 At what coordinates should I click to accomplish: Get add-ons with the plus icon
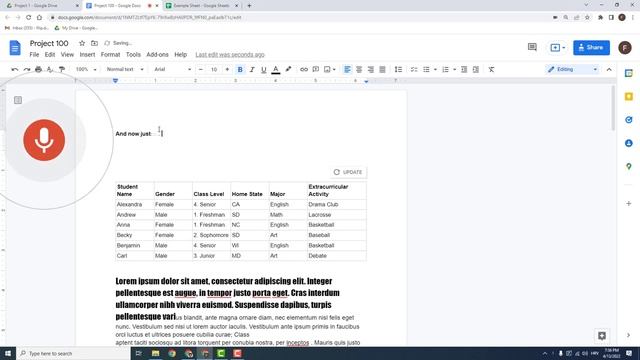click(629, 203)
